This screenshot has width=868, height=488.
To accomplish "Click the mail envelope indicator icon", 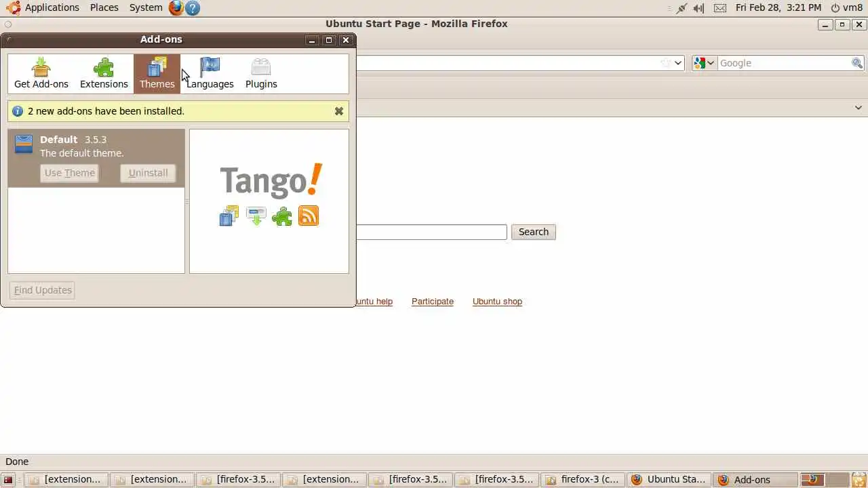I will 720,8.
